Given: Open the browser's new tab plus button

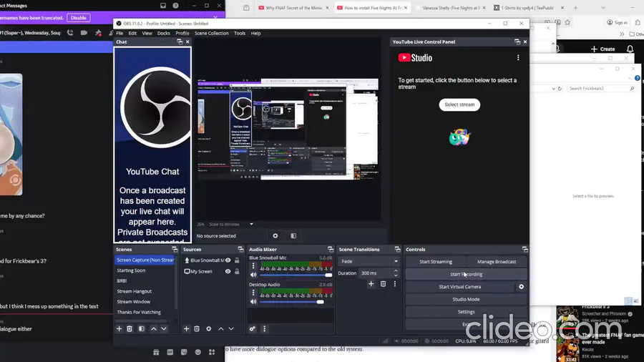Looking at the screenshot, I should [575, 8].
